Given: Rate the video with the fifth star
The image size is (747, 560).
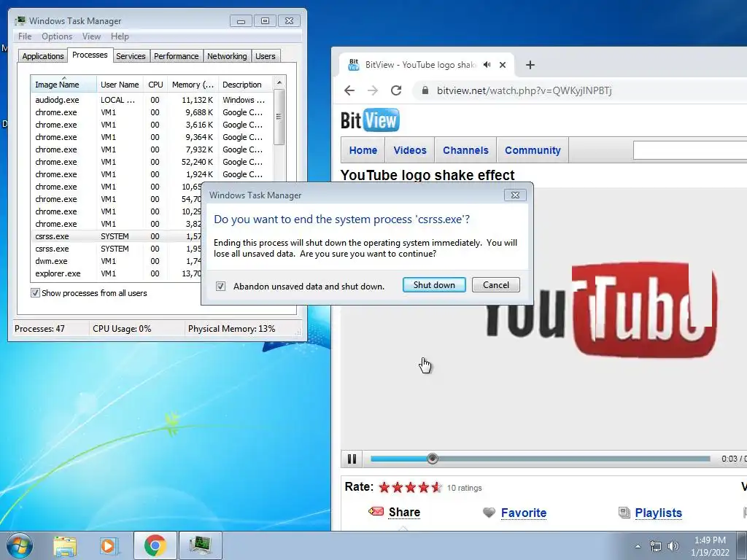Looking at the screenshot, I should pos(436,487).
